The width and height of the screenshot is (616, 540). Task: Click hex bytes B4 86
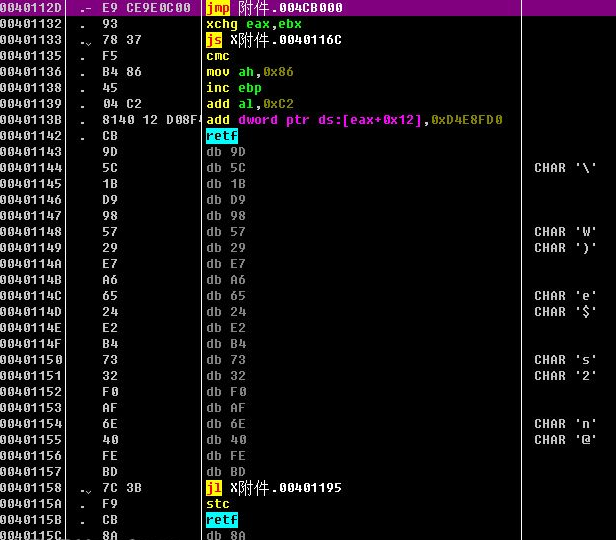tap(122, 72)
